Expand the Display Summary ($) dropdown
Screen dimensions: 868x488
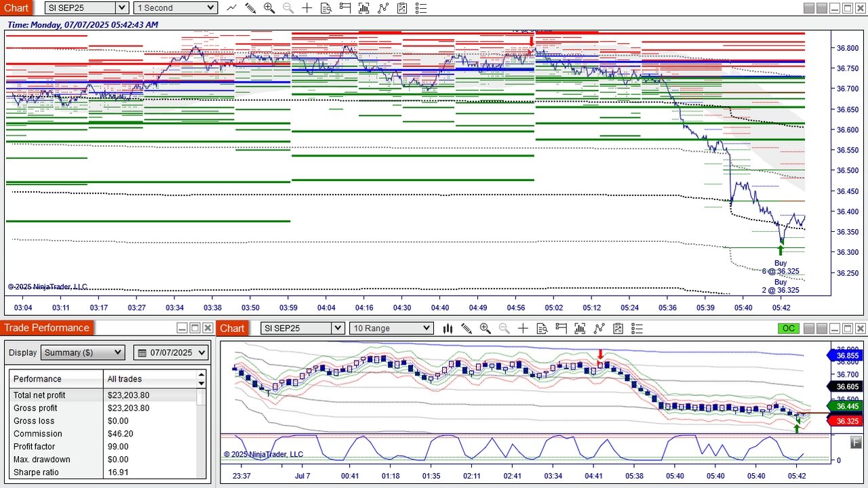point(83,352)
